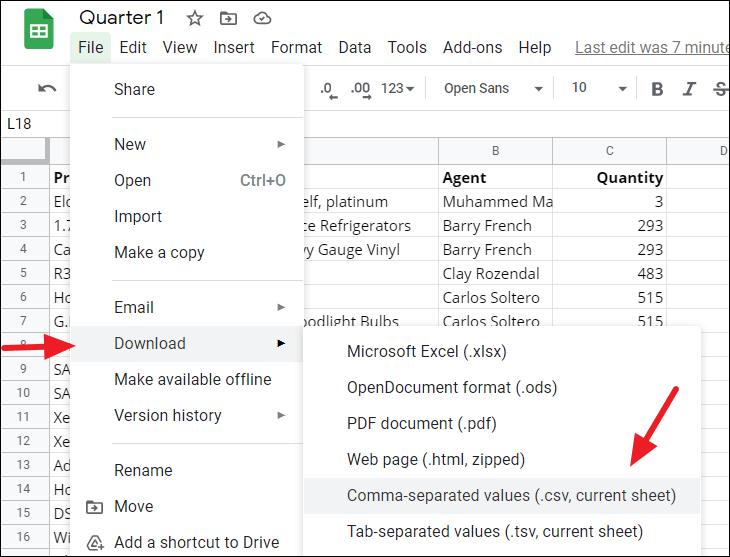Star the Quarter 1 document
Image resolution: width=730 pixels, height=557 pixels.
195,19
